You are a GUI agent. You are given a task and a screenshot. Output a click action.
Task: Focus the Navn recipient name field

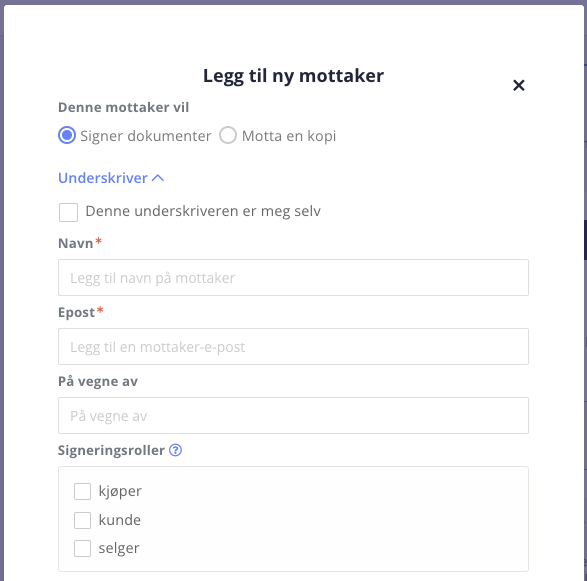point(294,277)
